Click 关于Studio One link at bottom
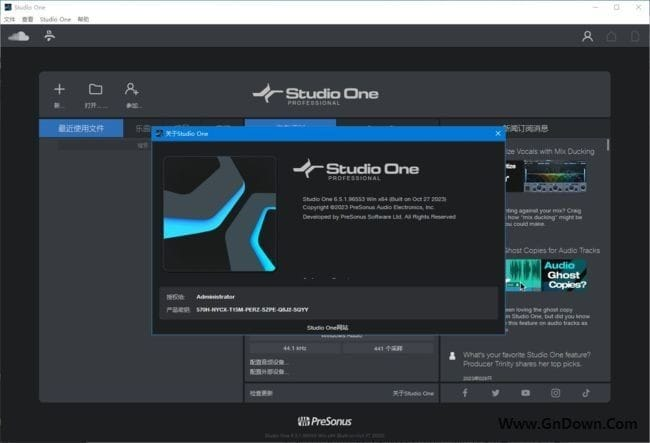Screen dimensions: 650x443 [x=413, y=394]
